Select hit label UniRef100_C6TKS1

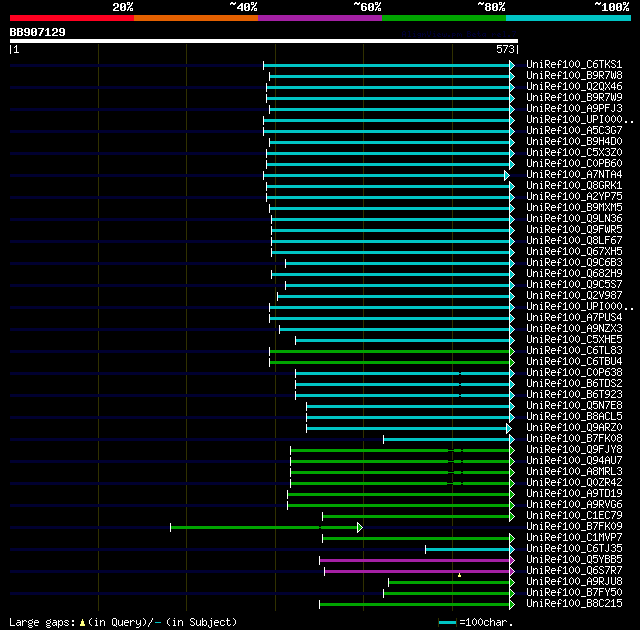574,64
